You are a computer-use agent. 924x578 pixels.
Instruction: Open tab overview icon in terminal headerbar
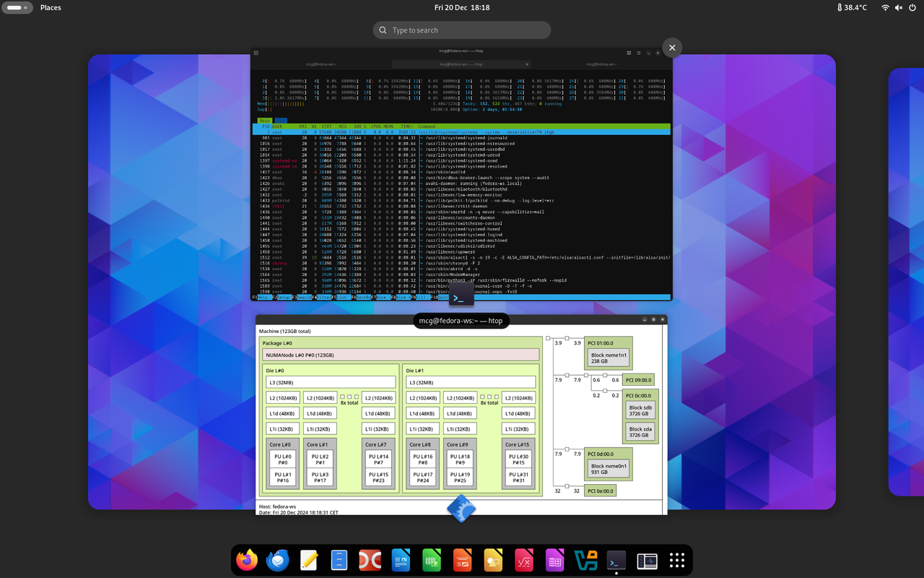629,53
